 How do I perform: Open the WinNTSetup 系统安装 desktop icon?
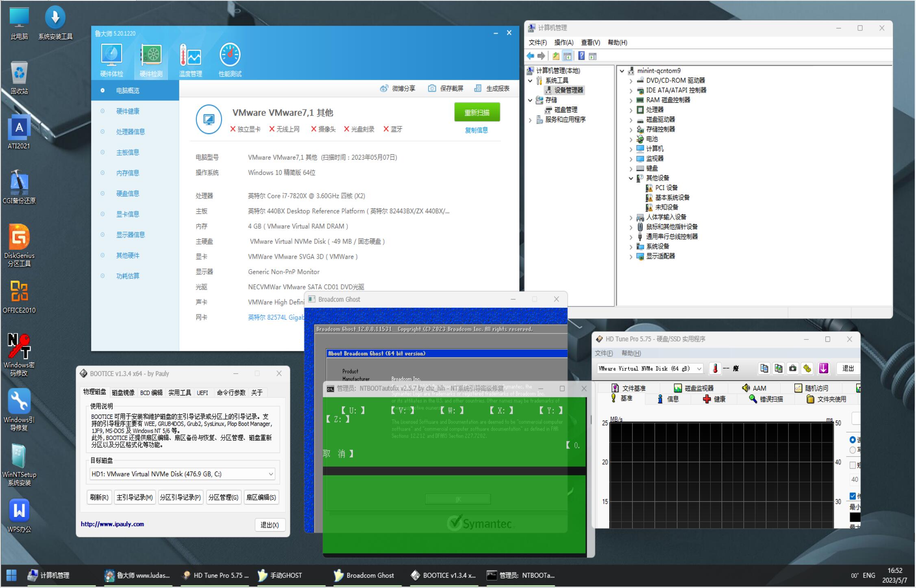tap(19, 464)
